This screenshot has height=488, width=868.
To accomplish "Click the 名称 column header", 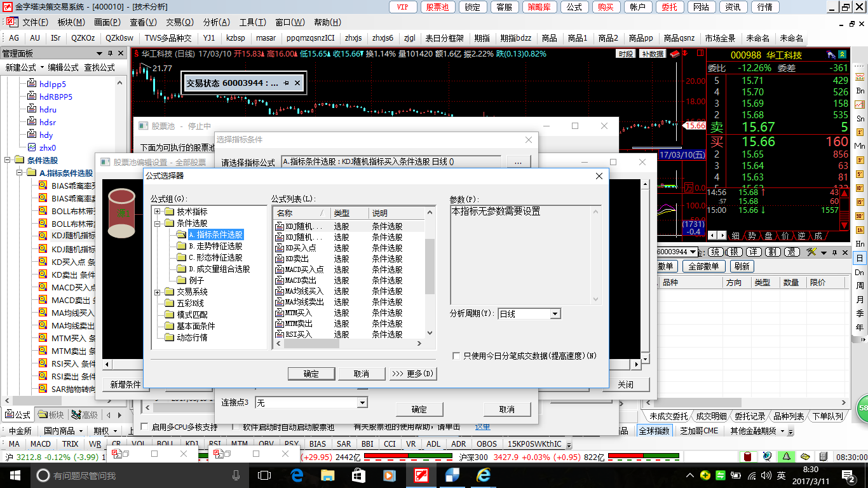I will 302,213.
